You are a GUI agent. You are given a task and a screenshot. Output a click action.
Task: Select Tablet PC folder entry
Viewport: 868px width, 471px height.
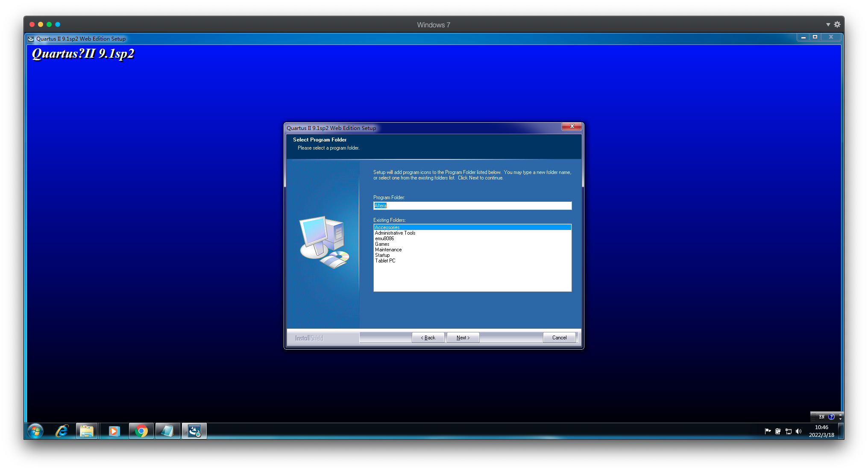coord(472,261)
